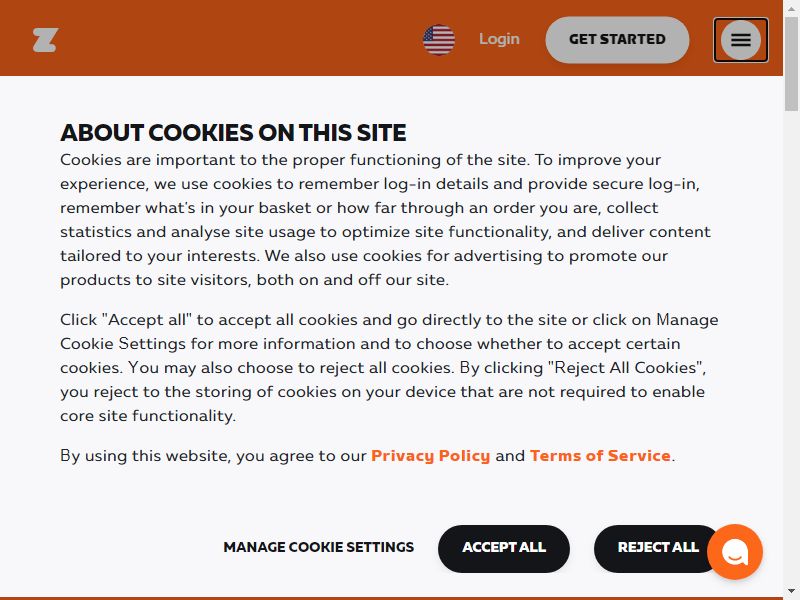
Task: Click the paragraph starting 'Cookies are important'
Action: [x=385, y=220]
